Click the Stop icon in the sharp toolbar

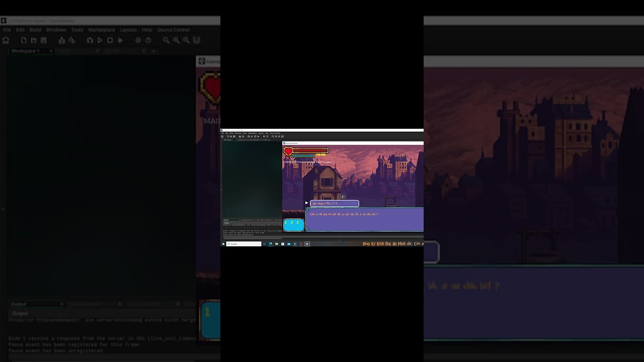255,136
